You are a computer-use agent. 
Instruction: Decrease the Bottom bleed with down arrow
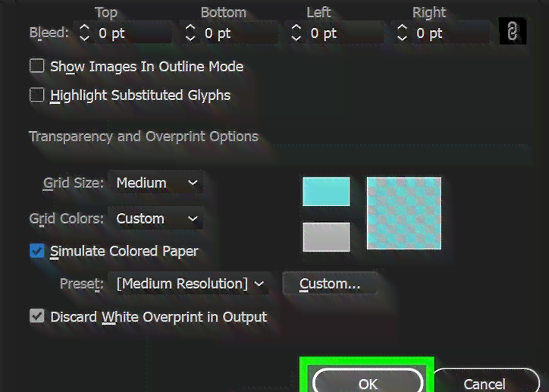(x=190, y=38)
